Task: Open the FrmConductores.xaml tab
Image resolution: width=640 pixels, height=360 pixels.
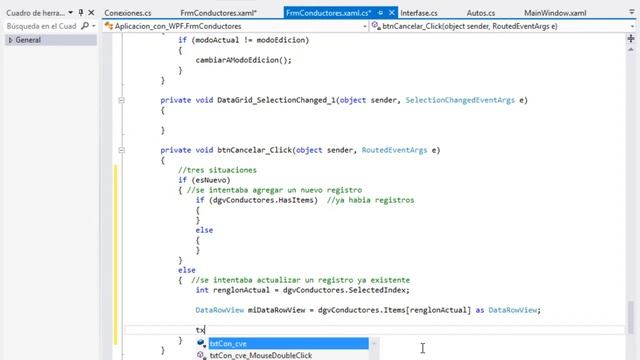Action: [x=218, y=13]
